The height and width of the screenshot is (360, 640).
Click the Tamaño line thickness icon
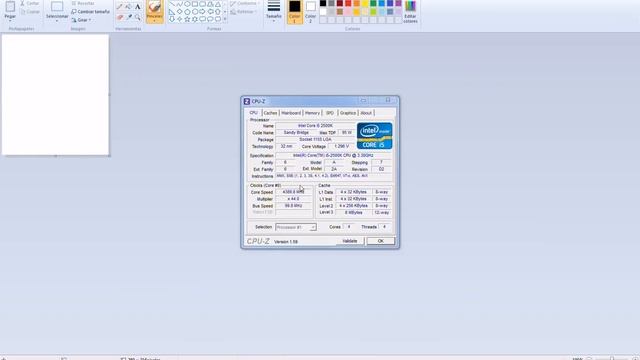(273, 6)
